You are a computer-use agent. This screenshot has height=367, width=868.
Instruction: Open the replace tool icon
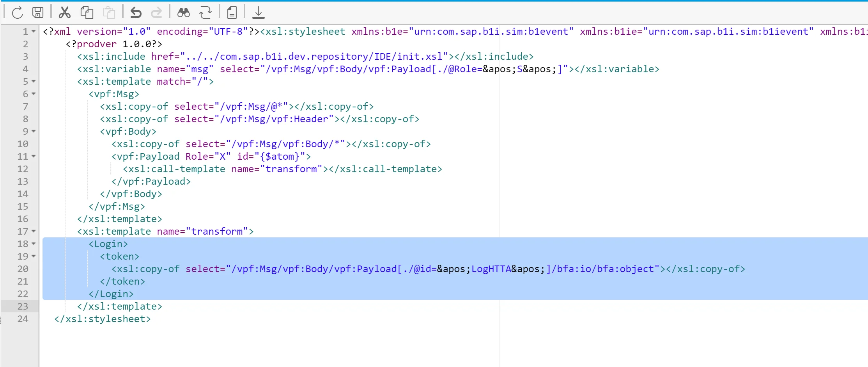[205, 12]
